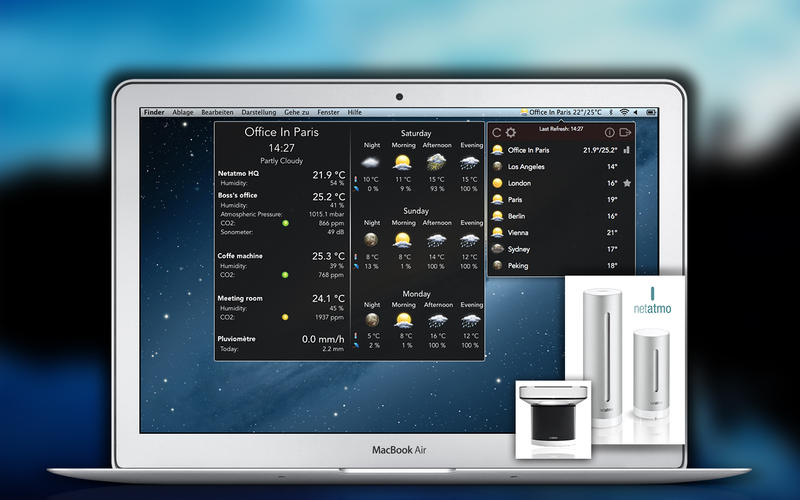The image size is (800, 500).
Task: Click the Saturday forecast heading
Action: (x=416, y=133)
